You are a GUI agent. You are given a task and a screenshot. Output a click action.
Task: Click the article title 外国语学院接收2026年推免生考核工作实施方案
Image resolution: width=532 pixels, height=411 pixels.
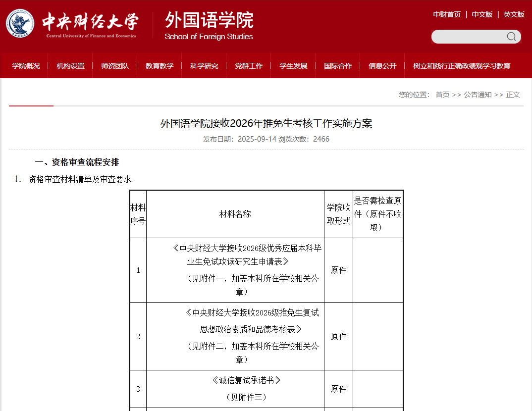tap(266, 123)
